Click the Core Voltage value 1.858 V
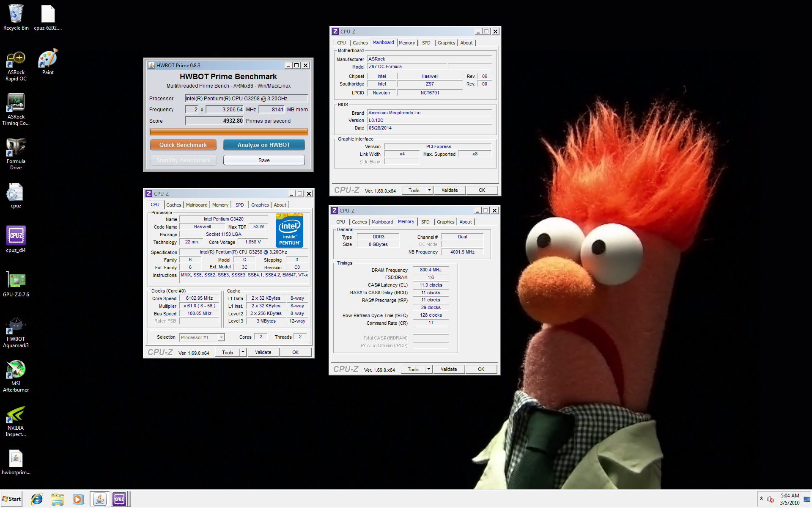Screen dimensions: 812x508 (253, 242)
